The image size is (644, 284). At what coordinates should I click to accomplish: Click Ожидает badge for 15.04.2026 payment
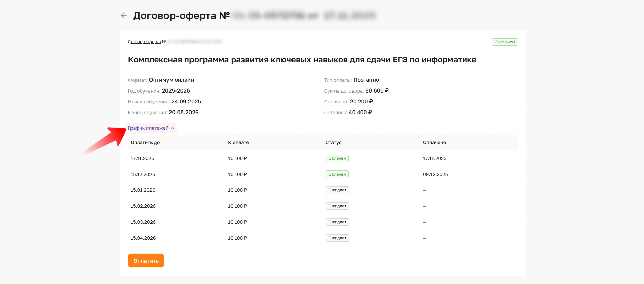[x=337, y=238]
